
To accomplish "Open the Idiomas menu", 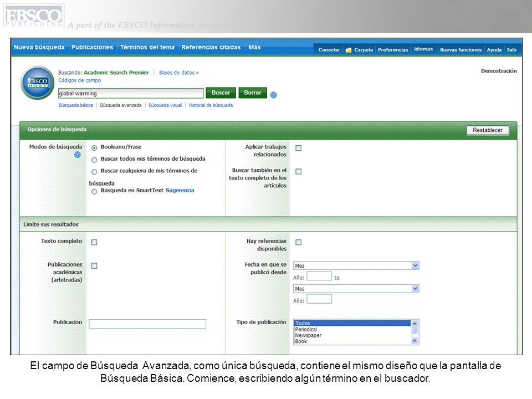I will coord(423,49).
